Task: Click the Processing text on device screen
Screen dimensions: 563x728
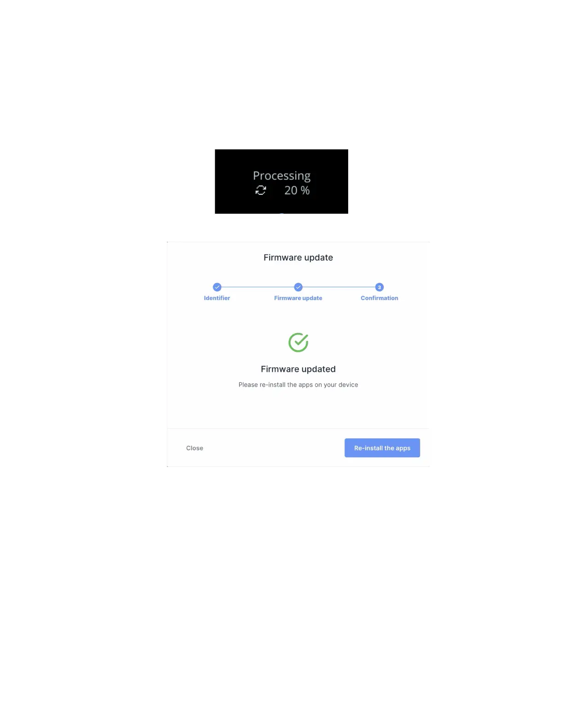Action: click(x=281, y=176)
